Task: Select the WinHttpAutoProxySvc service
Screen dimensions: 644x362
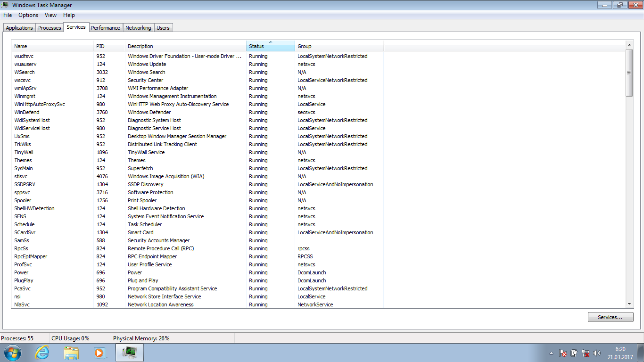Action: (40, 104)
